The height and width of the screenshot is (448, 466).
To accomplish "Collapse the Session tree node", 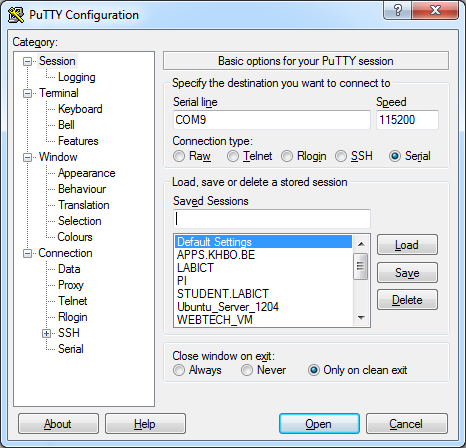I will point(27,61).
